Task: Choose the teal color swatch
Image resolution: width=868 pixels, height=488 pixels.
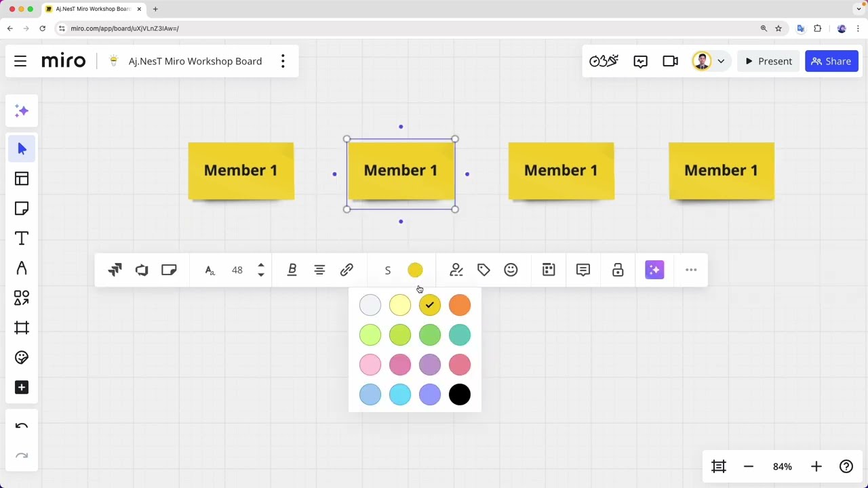Action: [x=460, y=335]
